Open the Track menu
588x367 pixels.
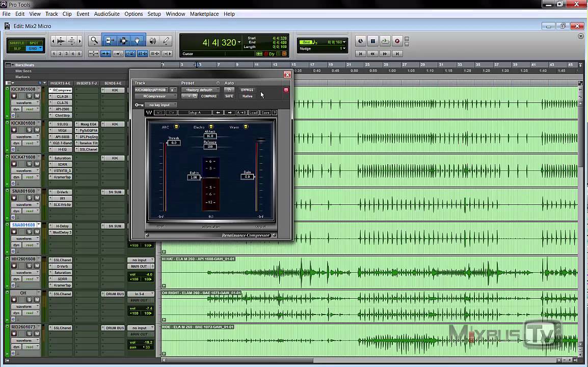(51, 14)
